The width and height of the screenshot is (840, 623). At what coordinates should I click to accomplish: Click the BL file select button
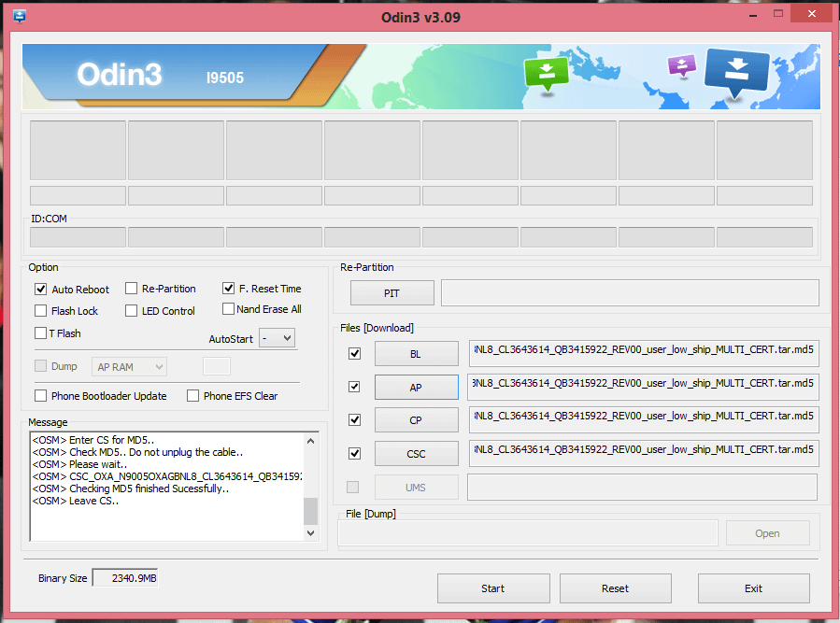pos(416,354)
